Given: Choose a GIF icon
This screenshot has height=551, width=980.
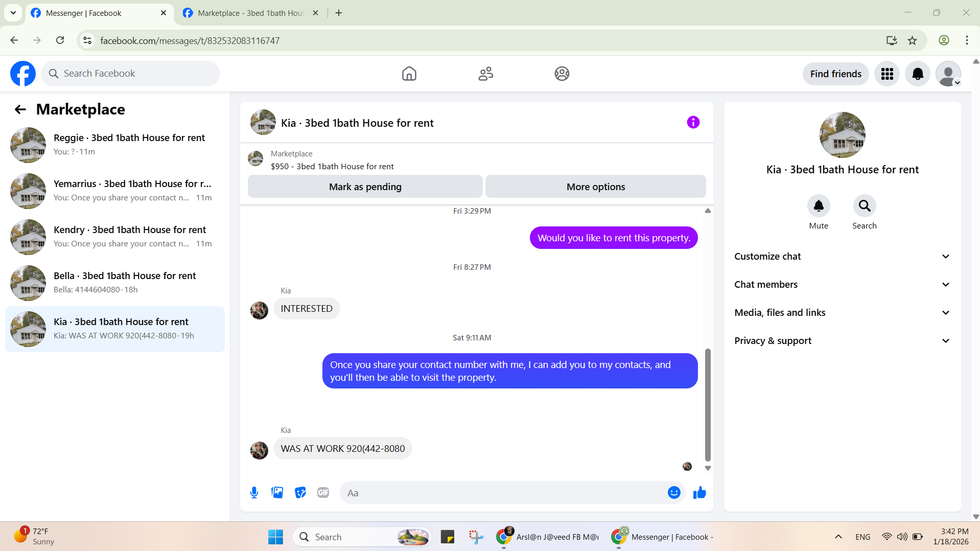Looking at the screenshot, I should click(x=323, y=493).
